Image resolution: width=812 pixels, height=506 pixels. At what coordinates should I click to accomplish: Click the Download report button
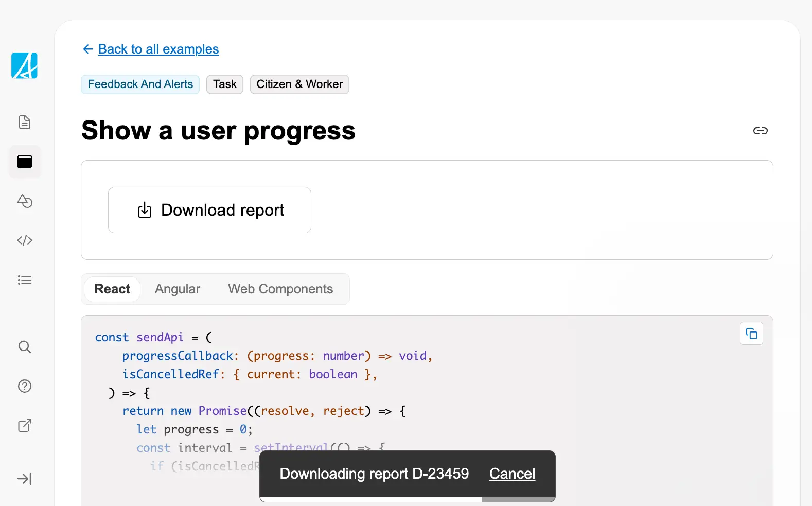point(209,210)
